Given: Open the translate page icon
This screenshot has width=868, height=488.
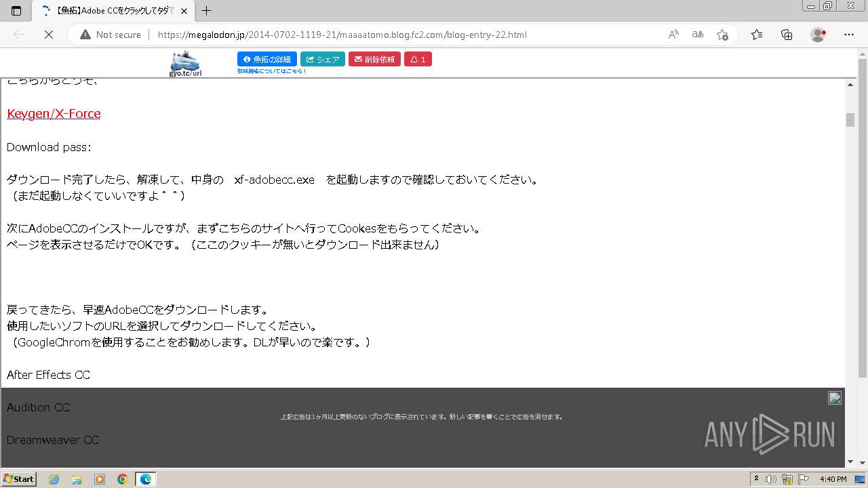Looking at the screenshot, I should (698, 35).
